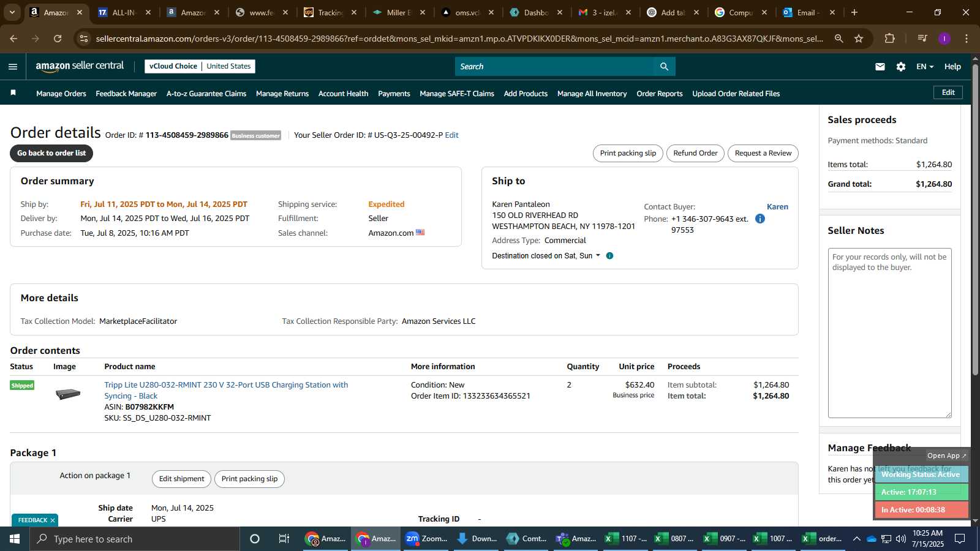Open the Windows Start menu
The width and height of the screenshot is (980, 551).
pyautogui.click(x=15, y=539)
